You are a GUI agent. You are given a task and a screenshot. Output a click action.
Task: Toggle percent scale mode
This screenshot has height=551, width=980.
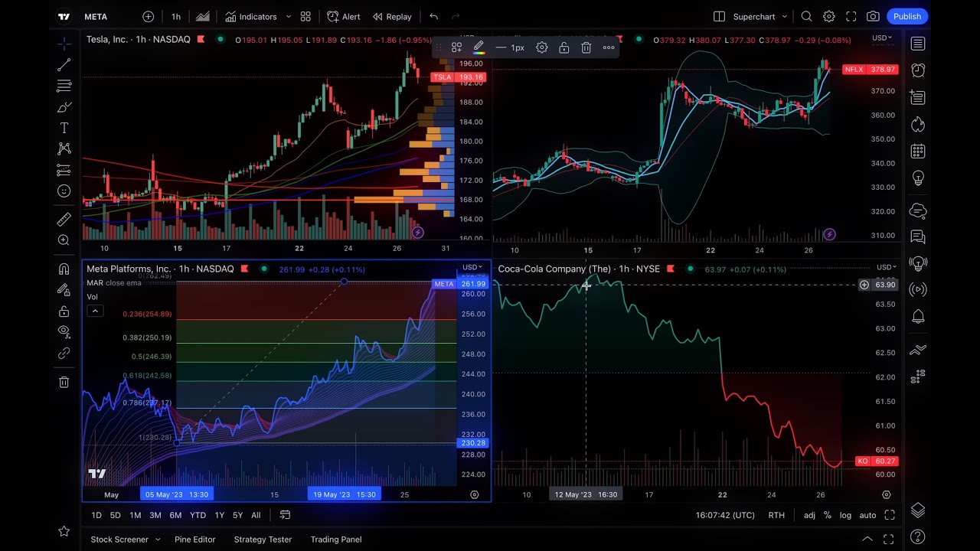pyautogui.click(x=828, y=515)
